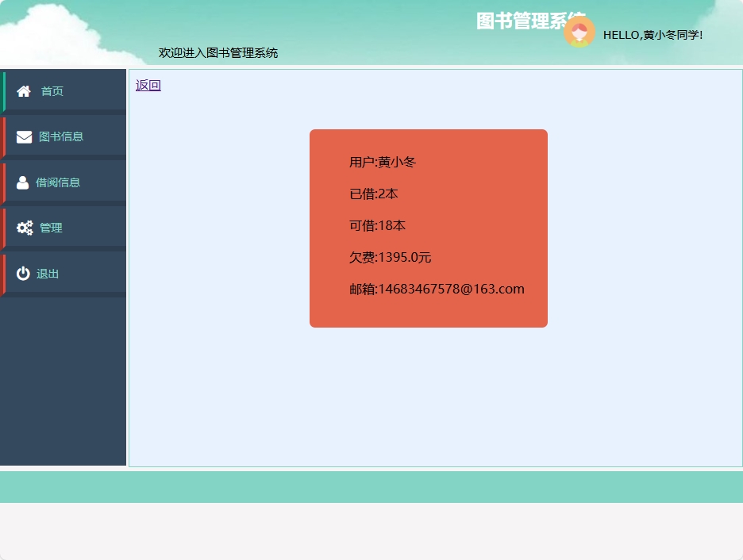Click the 欢迎进入图书管理系统 welcome text

[218, 53]
